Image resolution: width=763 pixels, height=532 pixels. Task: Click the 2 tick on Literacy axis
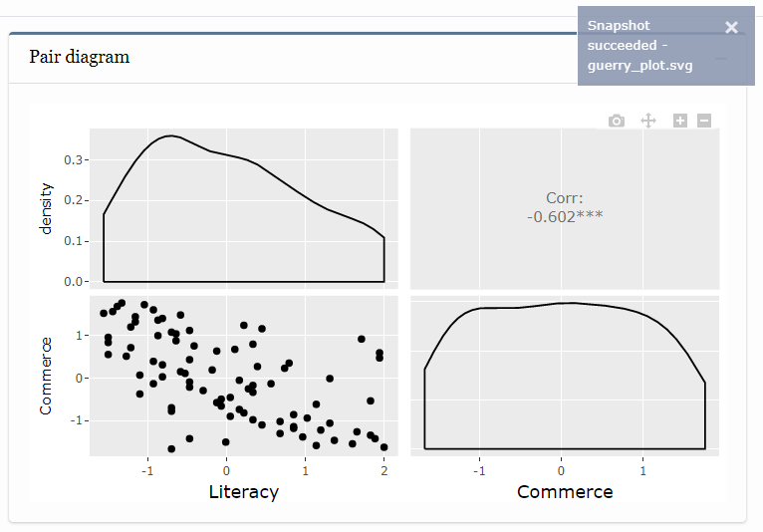click(384, 470)
